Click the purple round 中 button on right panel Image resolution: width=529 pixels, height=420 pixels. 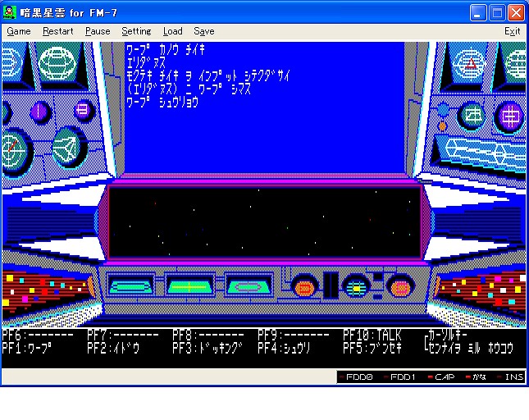(x=510, y=116)
